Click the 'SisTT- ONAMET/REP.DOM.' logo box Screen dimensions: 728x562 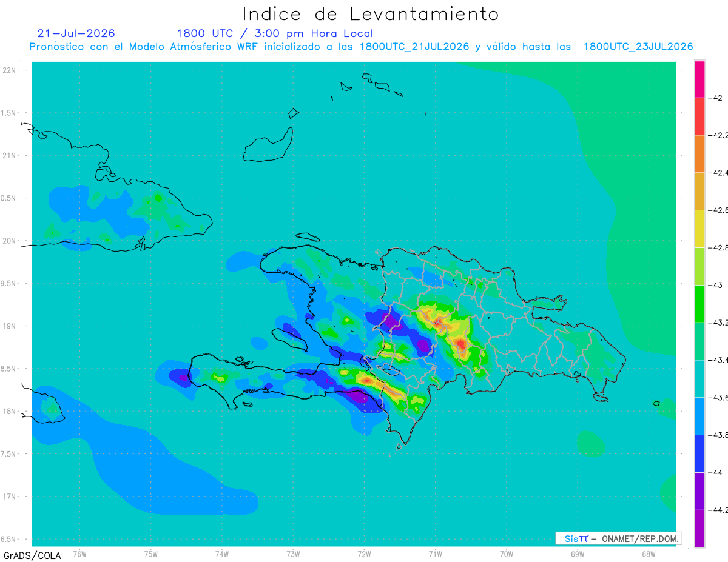(619, 538)
